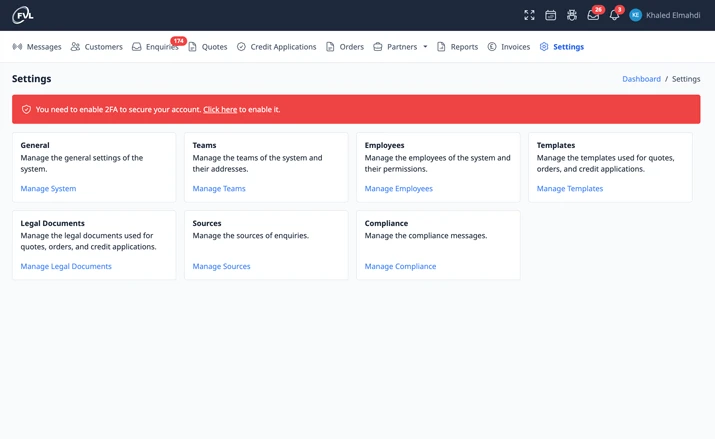The image size is (715, 439).
Task: Click the 174 badge on Enquiries
Action: coord(178,41)
